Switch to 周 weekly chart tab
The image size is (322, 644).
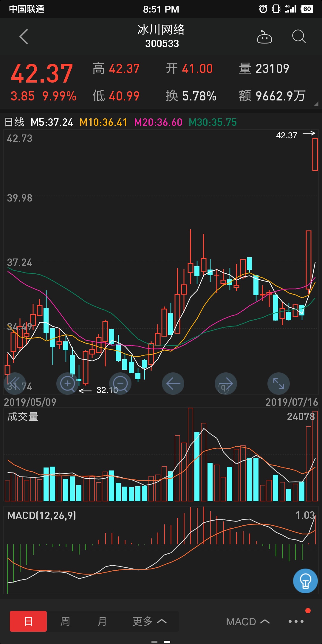[65, 621]
